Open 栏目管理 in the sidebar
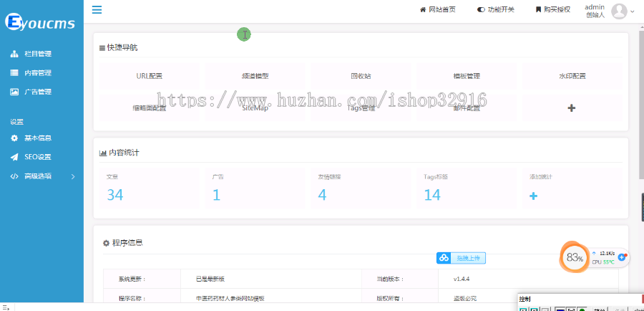 37,54
